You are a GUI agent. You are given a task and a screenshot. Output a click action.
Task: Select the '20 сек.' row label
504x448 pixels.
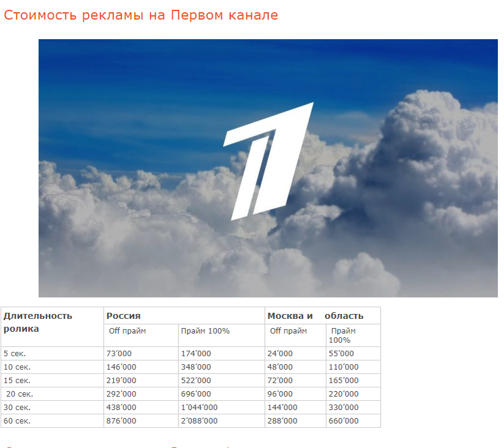(20, 394)
